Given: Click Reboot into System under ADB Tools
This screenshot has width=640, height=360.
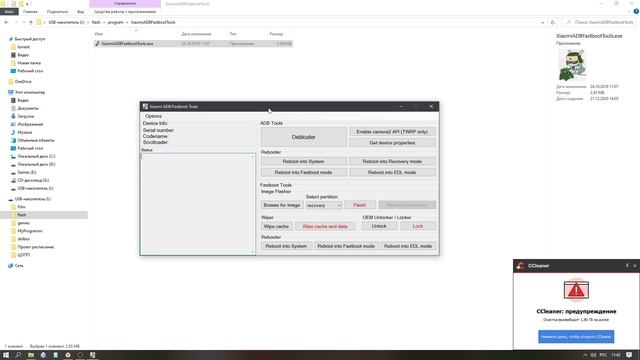Looking at the screenshot, I should coord(303,162).
